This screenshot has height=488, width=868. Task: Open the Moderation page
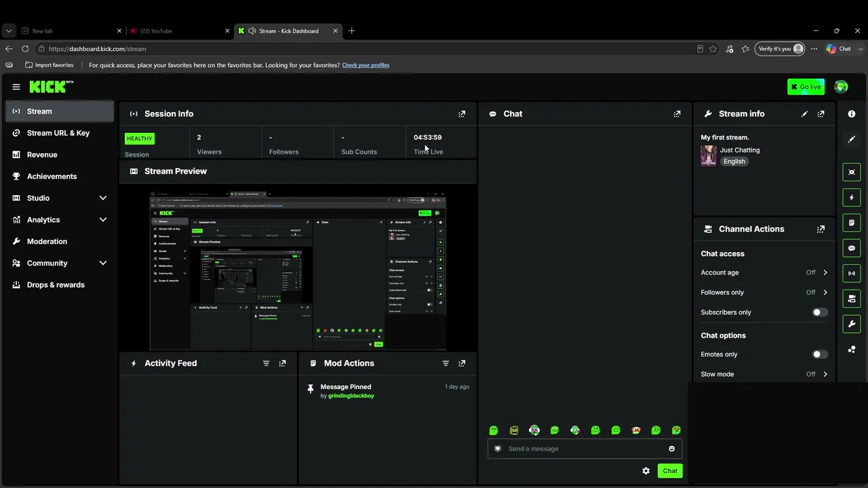[x=60, y=241]
